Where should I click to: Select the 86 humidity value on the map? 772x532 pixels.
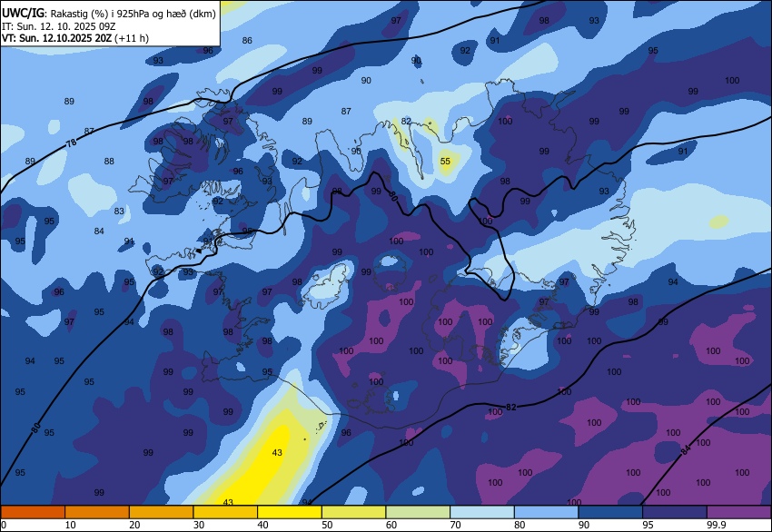pyautogui.click(x=247, y=40)
